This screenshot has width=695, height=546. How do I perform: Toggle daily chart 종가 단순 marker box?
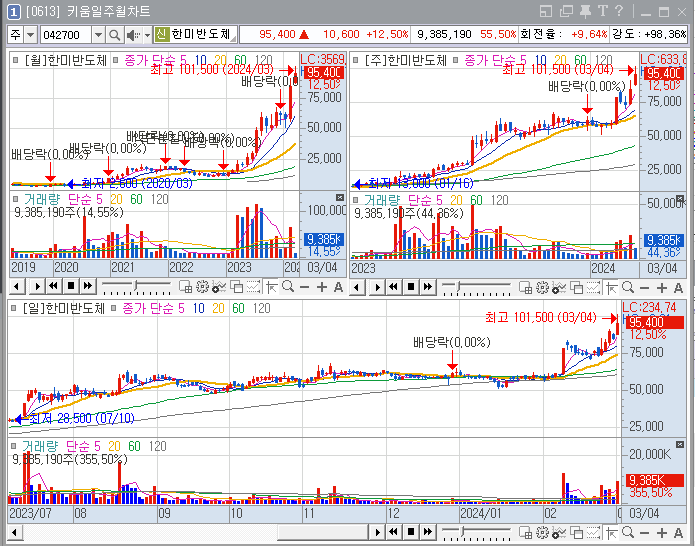pos(113,308)
